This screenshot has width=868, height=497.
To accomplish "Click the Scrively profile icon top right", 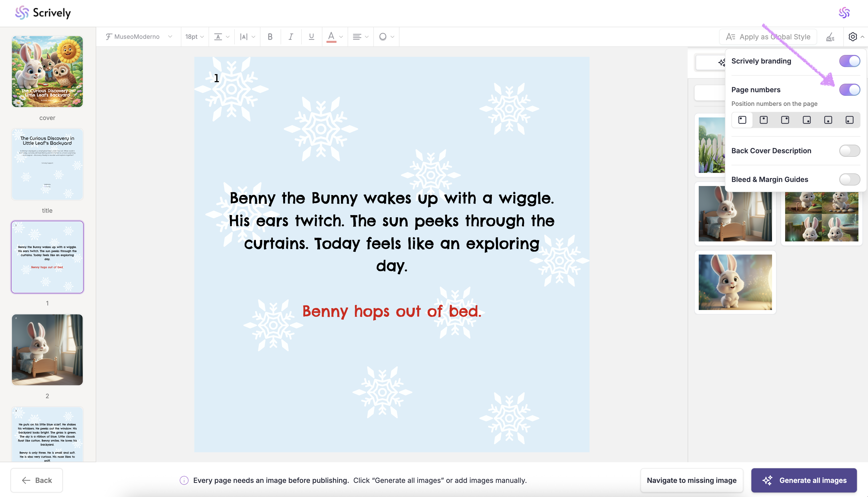I will coord(844,13).
